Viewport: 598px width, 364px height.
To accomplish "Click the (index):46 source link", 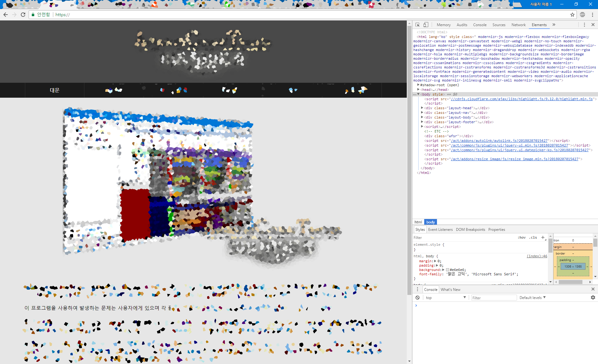I will (x=537, y=256).
